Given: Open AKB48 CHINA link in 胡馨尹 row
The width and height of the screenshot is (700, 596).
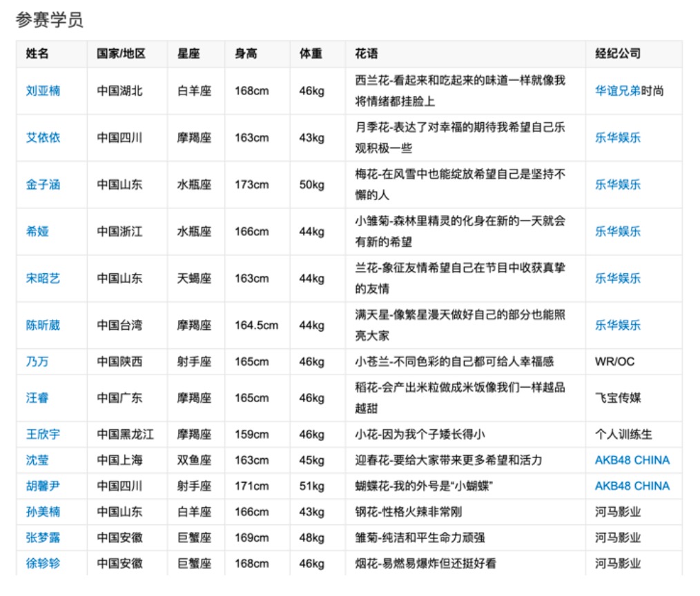Looking at the screenshot, I should 632,486.
